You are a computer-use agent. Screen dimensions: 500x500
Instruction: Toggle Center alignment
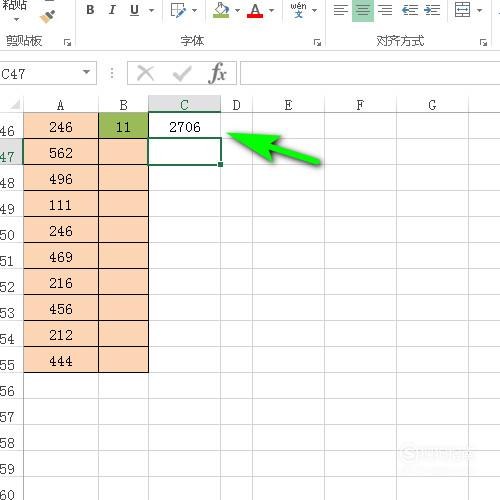(x=363, y=10)
